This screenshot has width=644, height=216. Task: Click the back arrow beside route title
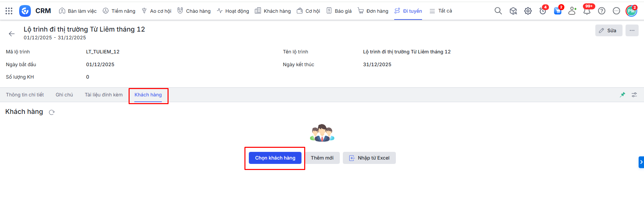(12, 34)
